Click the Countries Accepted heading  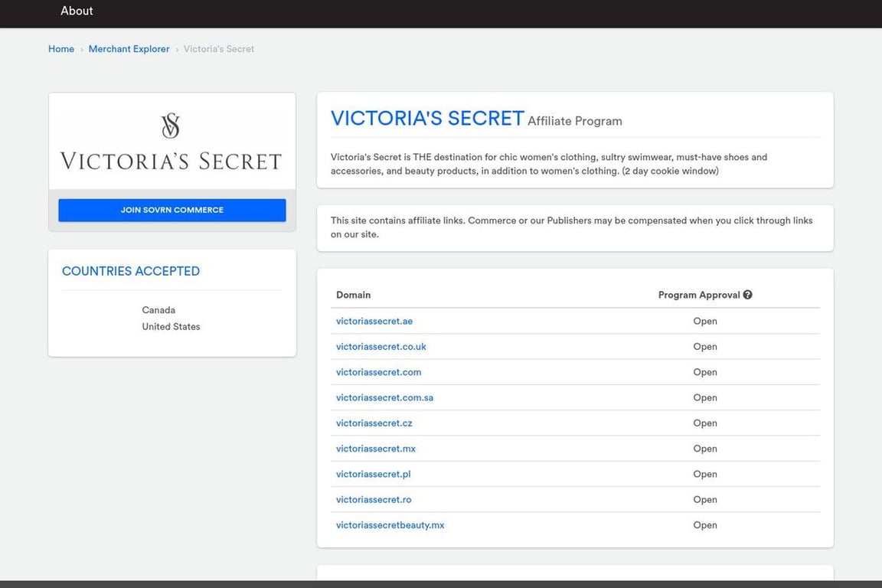(130, 271)
